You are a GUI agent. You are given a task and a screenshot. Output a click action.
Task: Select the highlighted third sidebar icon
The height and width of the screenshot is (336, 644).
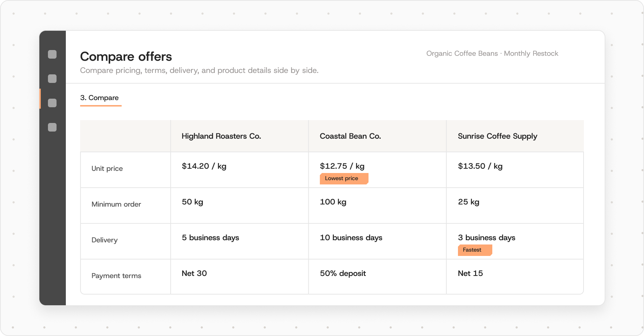[x=52, y=103]
